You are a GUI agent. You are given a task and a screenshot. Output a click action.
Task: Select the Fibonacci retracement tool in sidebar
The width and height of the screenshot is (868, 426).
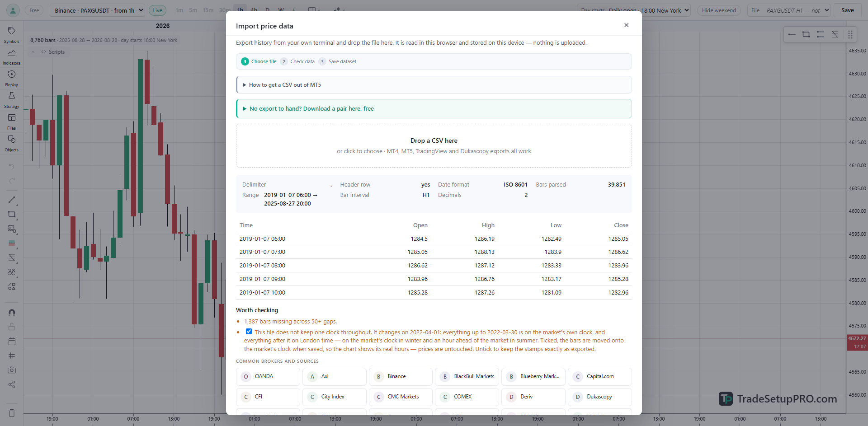(x=12, y=257)
